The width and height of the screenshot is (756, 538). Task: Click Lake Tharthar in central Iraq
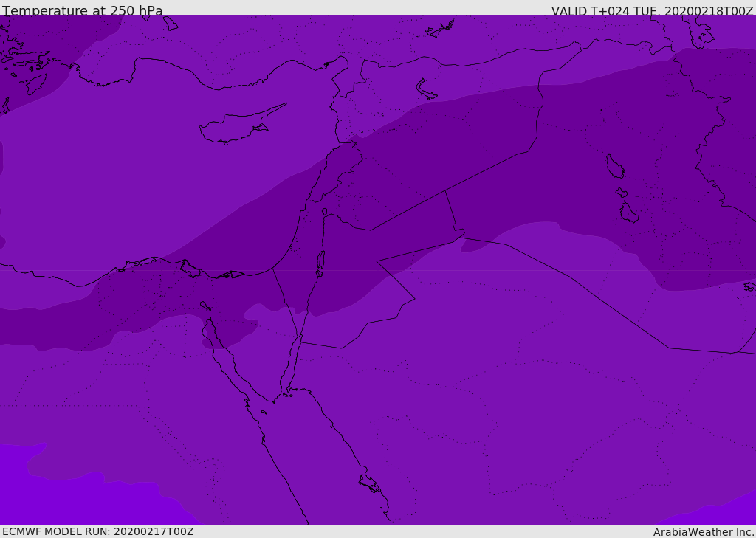(614, 167)
